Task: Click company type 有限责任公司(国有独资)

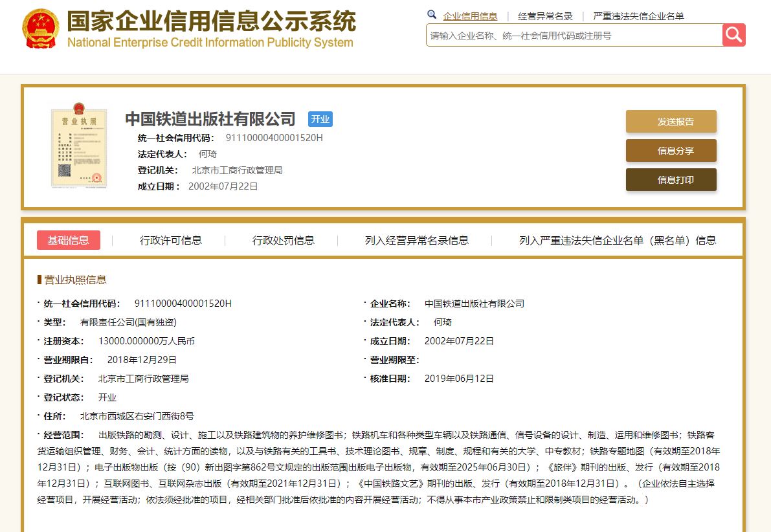Action: [x=128, y=322]
